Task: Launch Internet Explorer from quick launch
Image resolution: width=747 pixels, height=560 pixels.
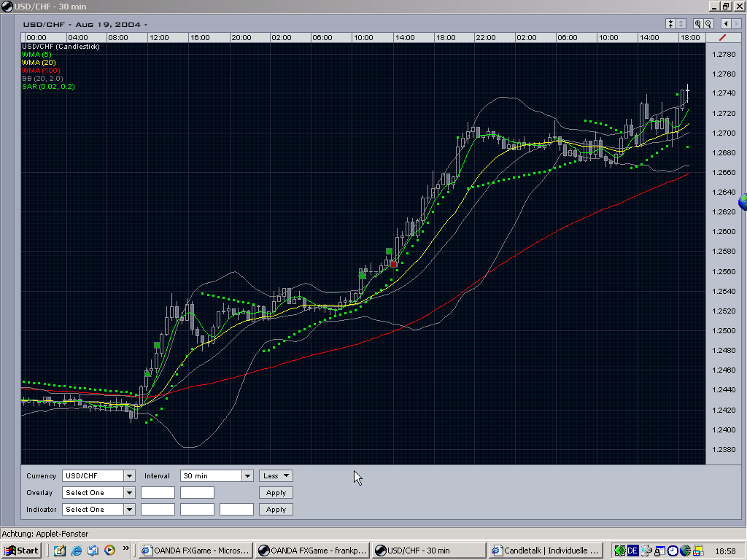Action: point(76,551)
